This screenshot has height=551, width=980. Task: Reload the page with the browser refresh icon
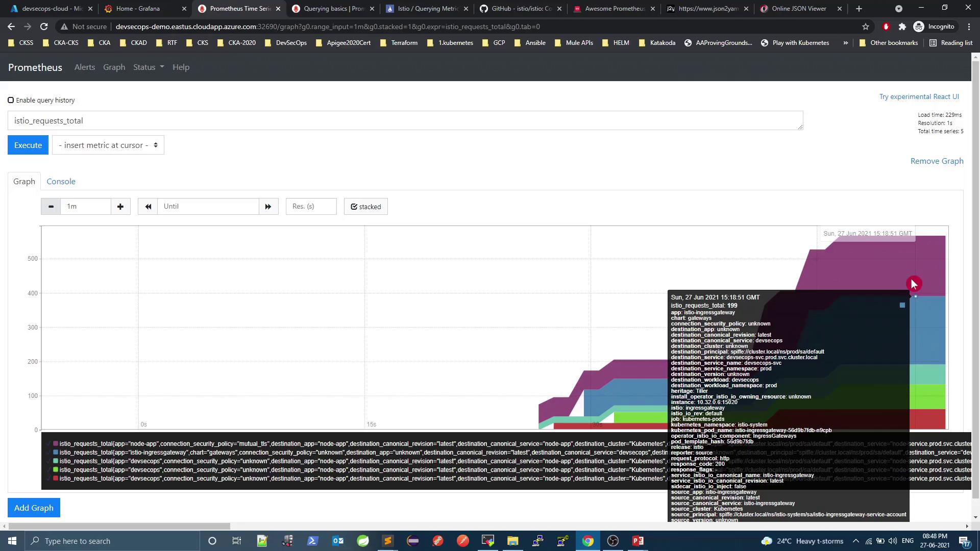click(x=44, y=27)
